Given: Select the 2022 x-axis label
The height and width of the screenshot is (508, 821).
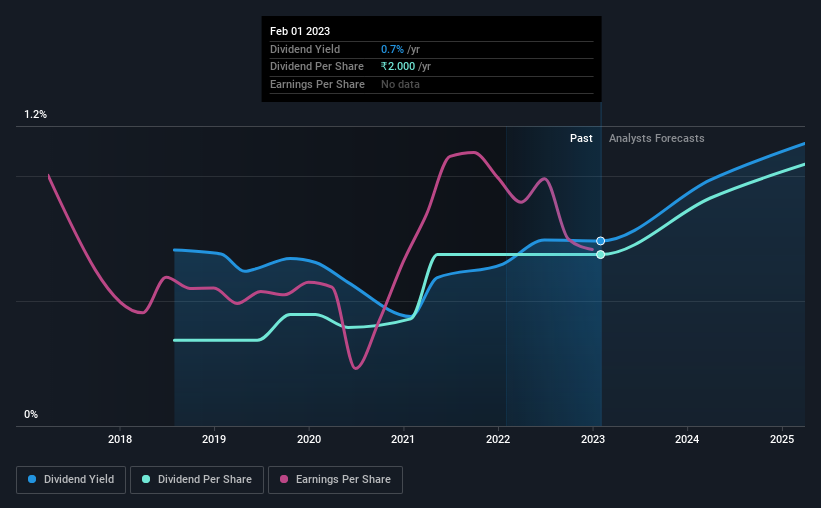Looking at the screenshot, I should click(498, 439).
